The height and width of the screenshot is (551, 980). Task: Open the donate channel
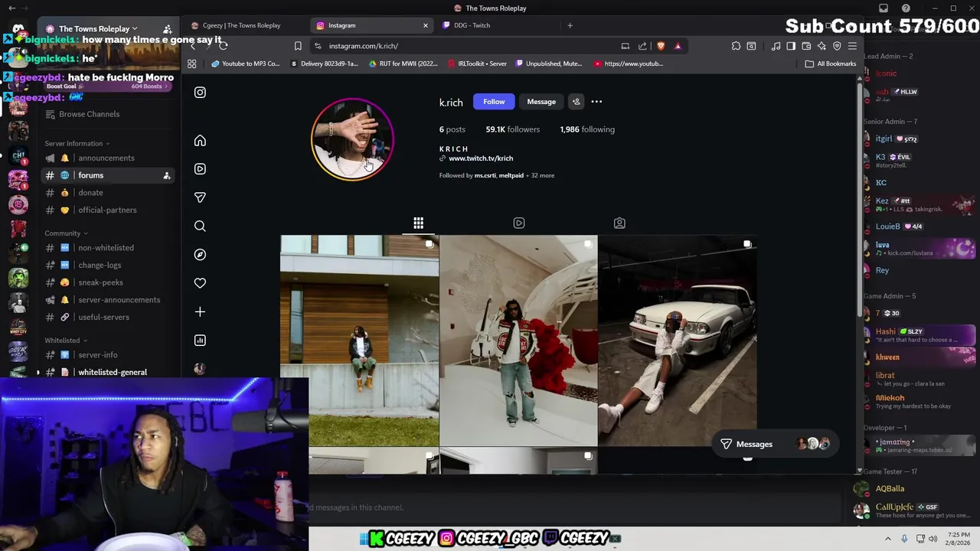click(106, 193)
